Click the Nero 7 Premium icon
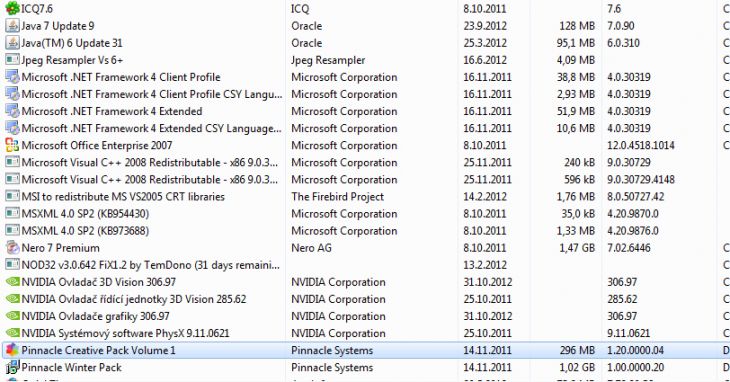Screen dimensions: 730x382 [x=12, y=248]
